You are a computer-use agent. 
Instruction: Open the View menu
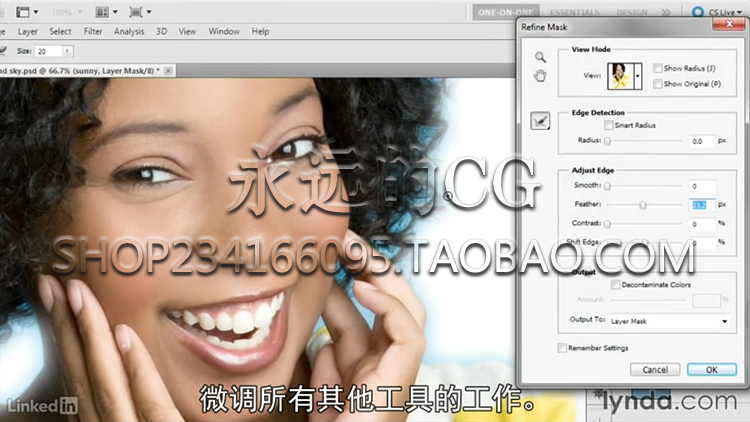[x=187, y=32]
